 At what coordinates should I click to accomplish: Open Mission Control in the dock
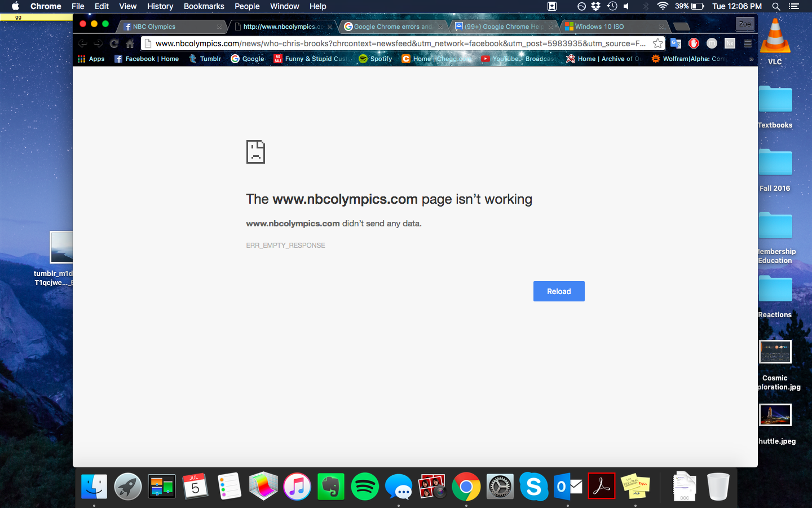coord(162,486)
